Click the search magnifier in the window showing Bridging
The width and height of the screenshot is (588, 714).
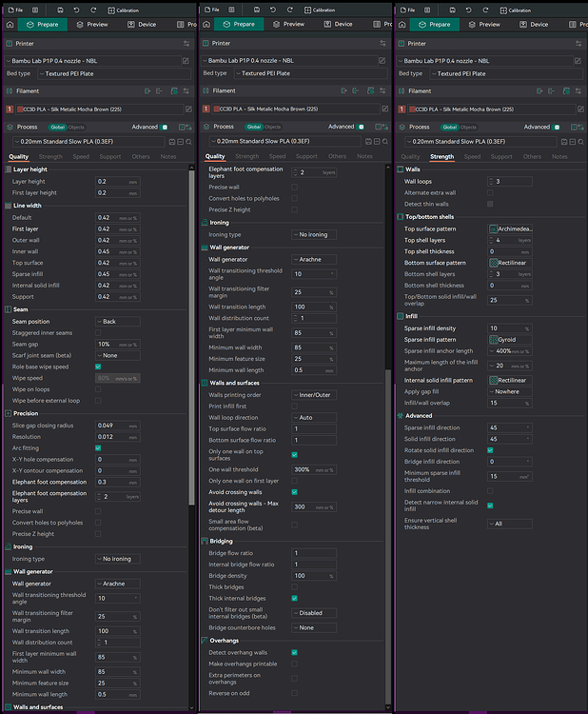click(385, 141)
